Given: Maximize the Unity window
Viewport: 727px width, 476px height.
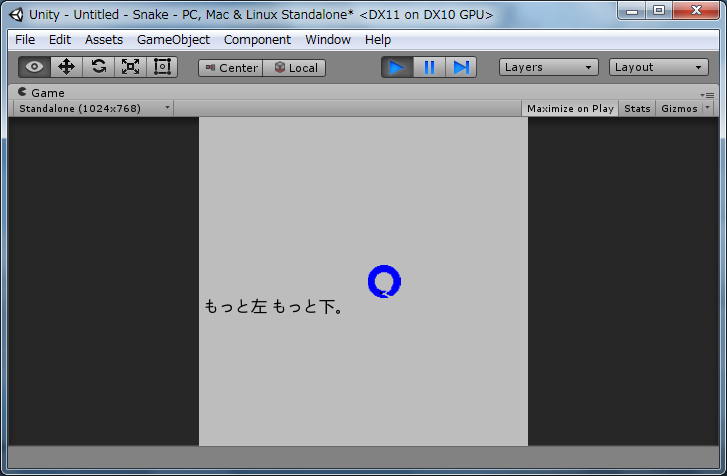Looking at the screenshot, I should (x=659, y=11).
